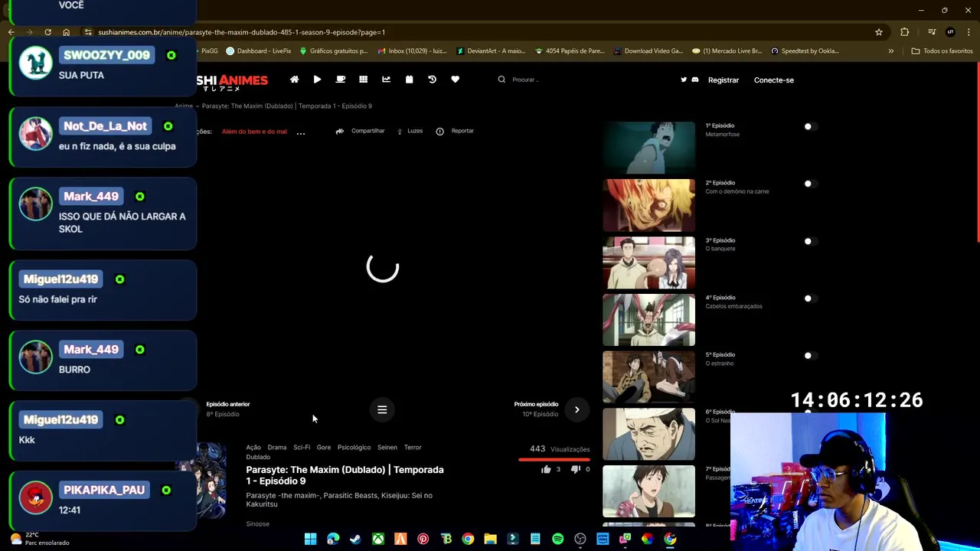Image resolution: width=980 pixels, height=551 pixels.
Task: Go to Episódio anterior 8º Episódio
Action: coord(227,409)
